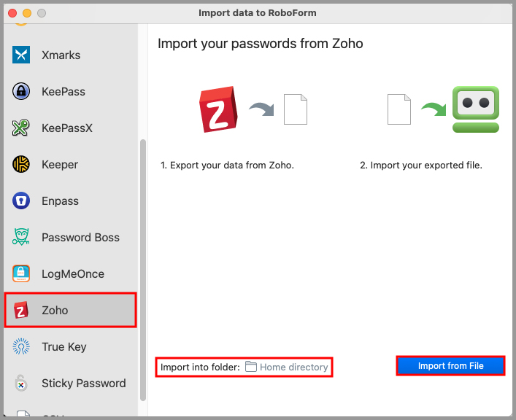Click the Xmarks icon in the sidebar
Screen dimensions: 516x420
point(21,55)
